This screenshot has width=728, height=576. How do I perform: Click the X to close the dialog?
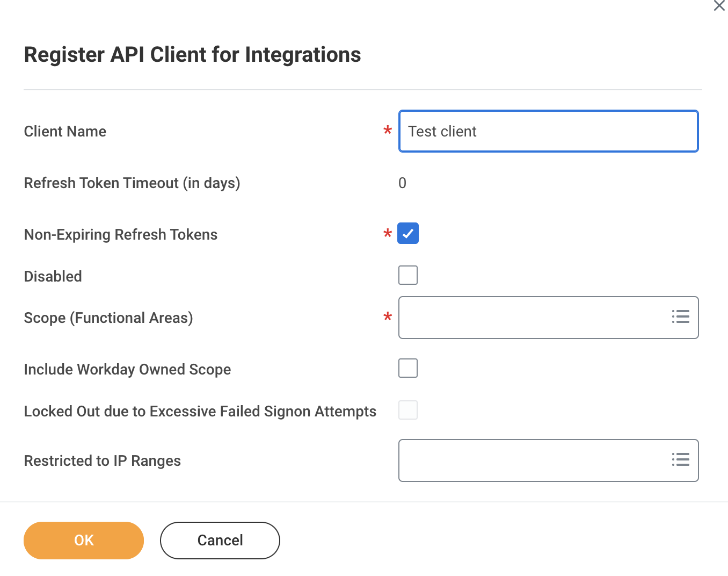719,6
